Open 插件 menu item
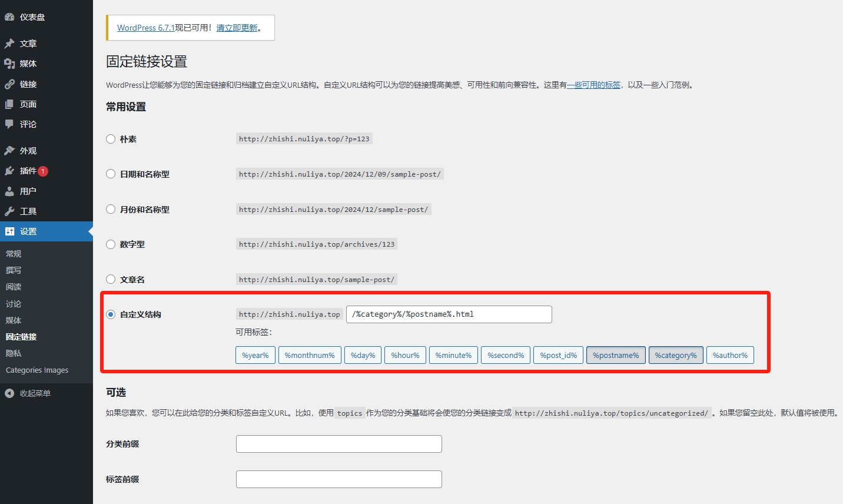The height and width of the screenshot is (504, 843). [x=47, y=171]
